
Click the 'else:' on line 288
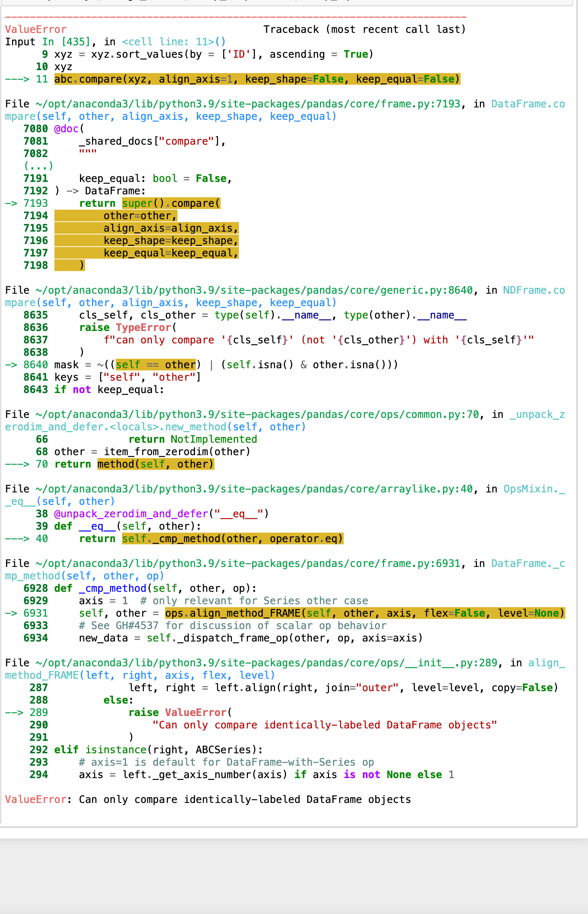(118, 700)
